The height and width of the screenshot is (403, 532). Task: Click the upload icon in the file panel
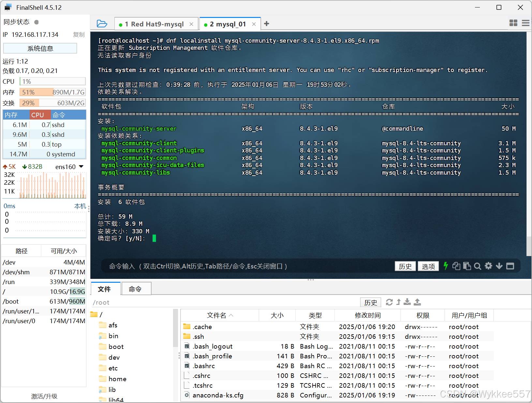417,302
